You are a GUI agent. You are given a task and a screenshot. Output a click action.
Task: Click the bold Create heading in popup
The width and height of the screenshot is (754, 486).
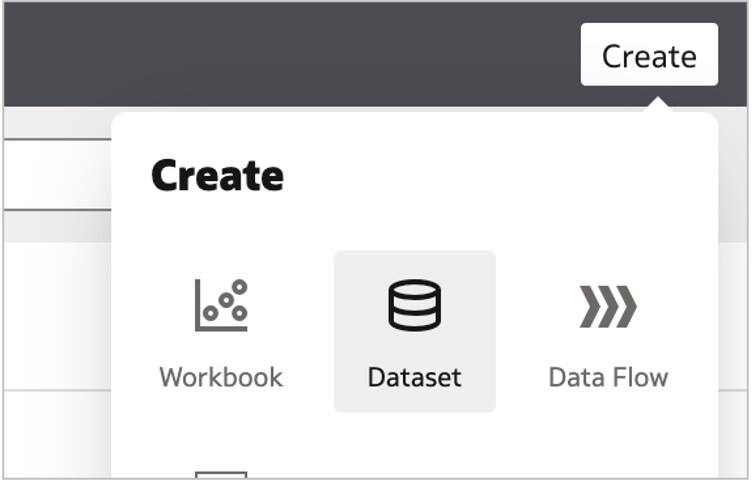pyautogui.click(x=217, y=176)
